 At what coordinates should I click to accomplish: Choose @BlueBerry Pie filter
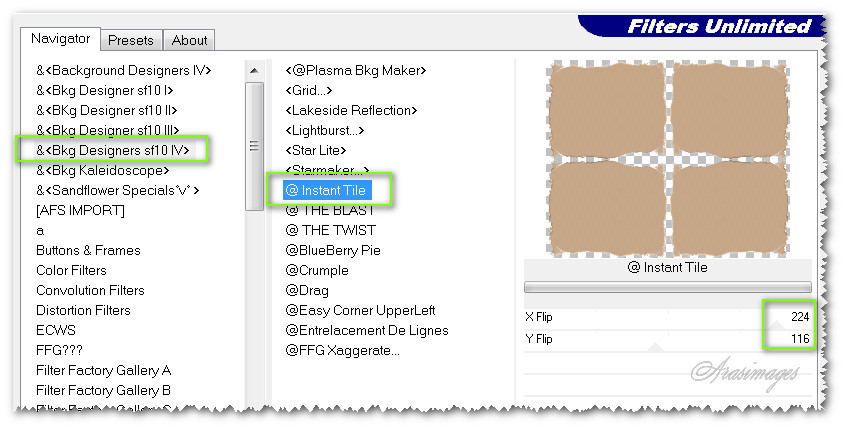333,250
